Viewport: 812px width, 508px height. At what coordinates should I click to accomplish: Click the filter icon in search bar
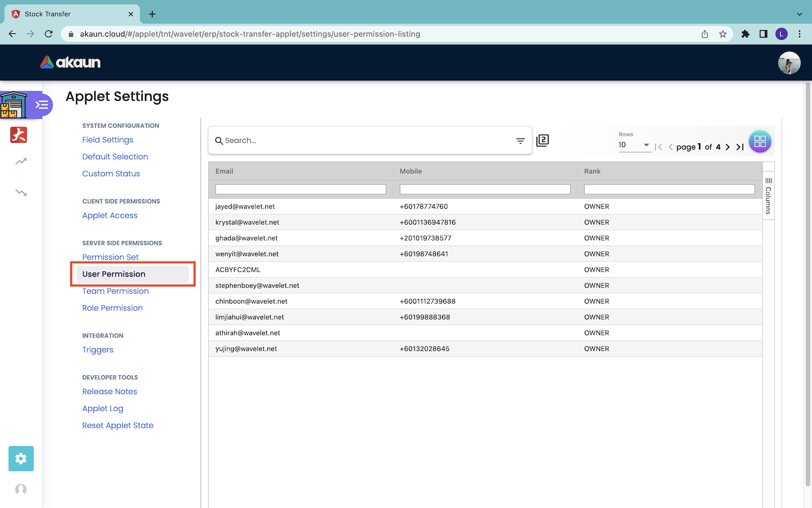click(520, 141)
